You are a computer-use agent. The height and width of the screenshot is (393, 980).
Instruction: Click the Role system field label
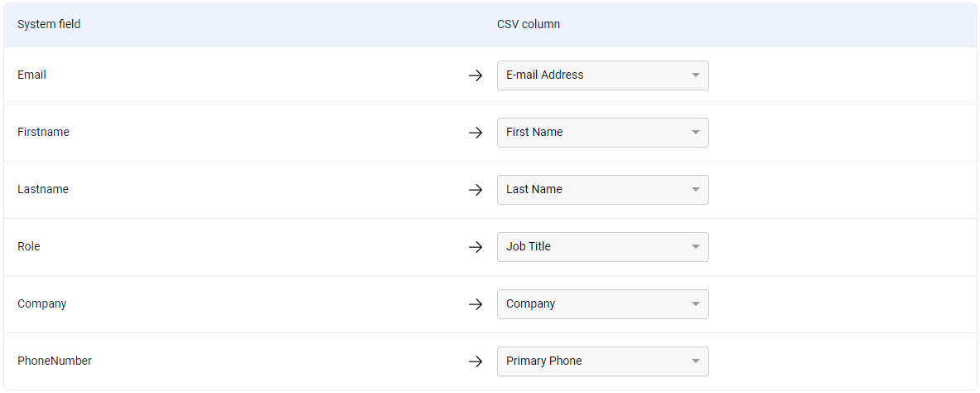click(29, 246)
